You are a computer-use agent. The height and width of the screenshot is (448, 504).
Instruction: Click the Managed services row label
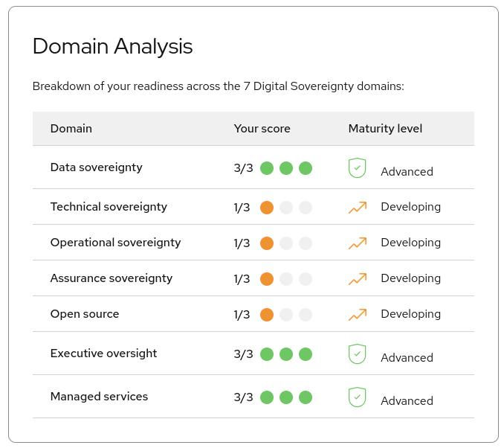99,397
